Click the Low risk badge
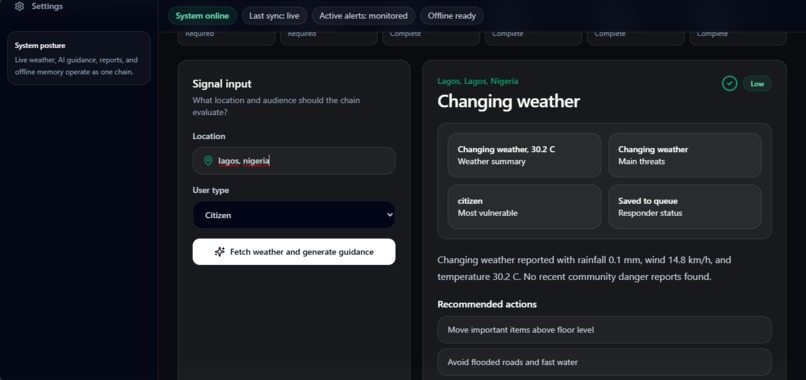The image size is (806, 380). pos(757,83)
